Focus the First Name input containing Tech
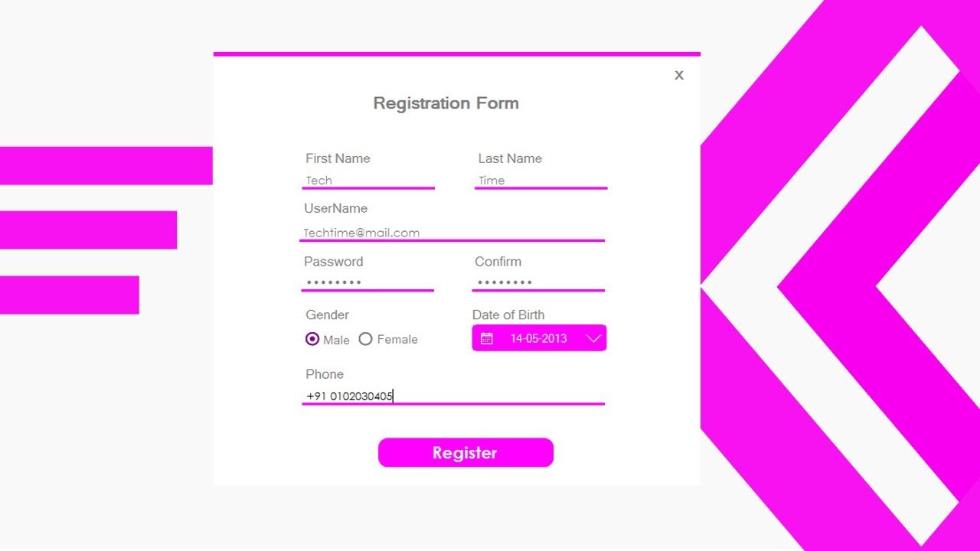 click(368, 181)
